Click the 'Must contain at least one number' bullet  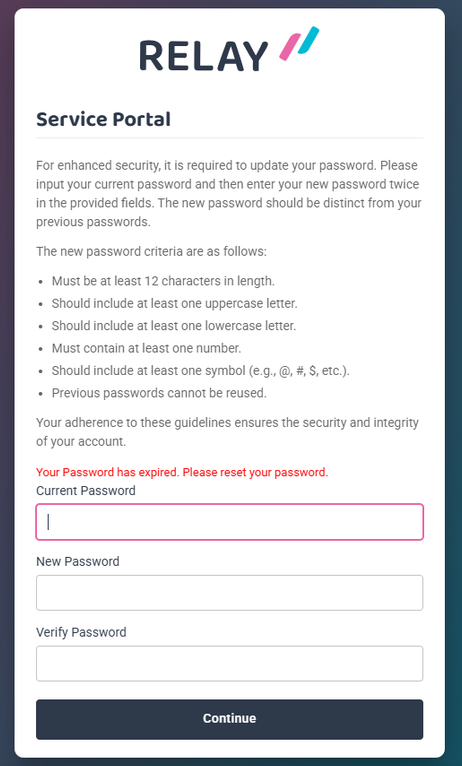(147, 348)
